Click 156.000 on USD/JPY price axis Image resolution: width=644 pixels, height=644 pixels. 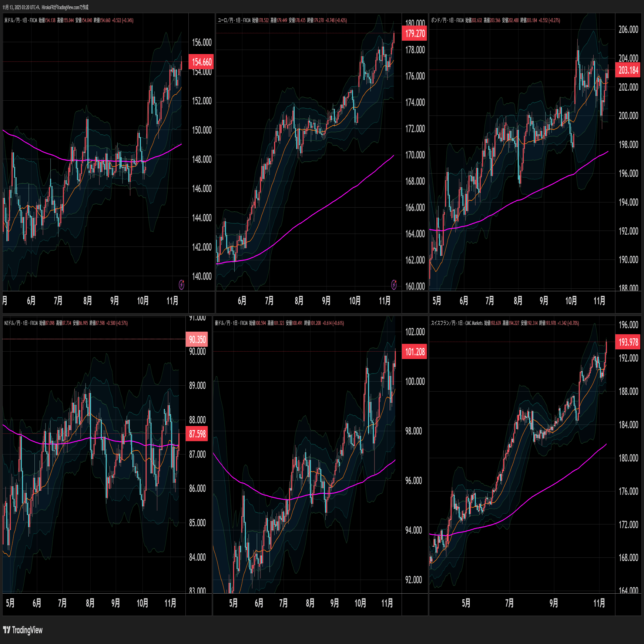202,43
